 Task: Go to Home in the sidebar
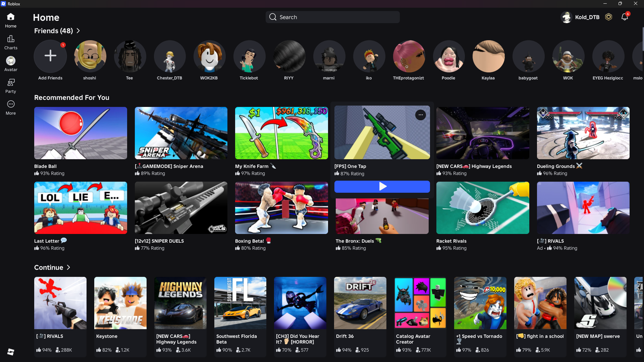pos(11,20)
